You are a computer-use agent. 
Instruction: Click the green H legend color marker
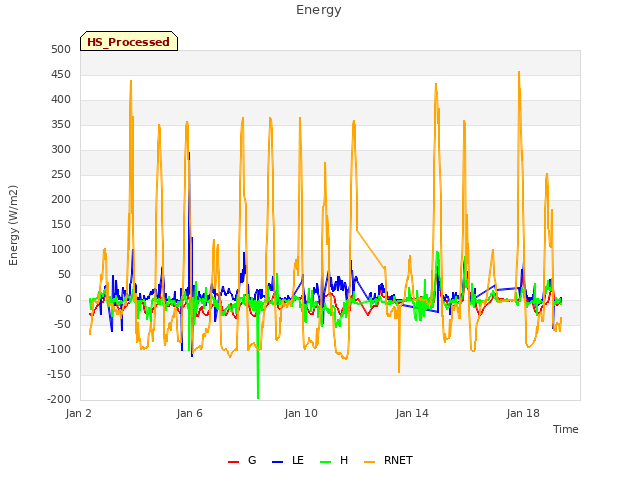(x=325, y=462)
